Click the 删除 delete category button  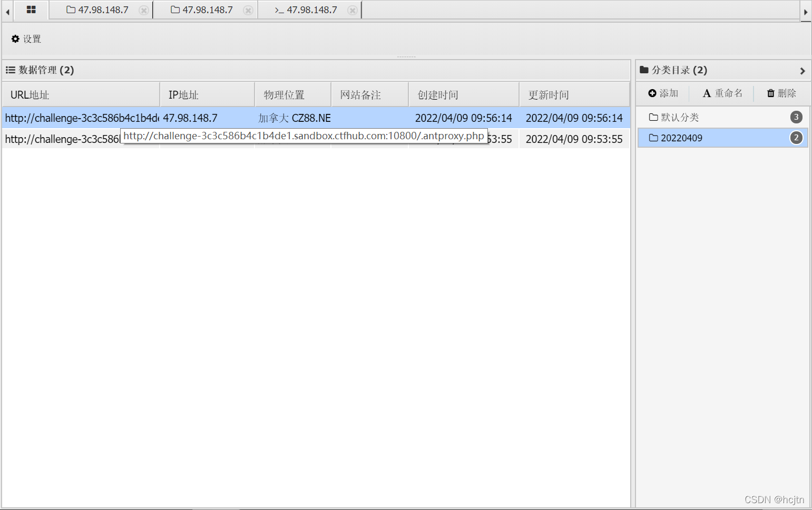pos(781,93)
